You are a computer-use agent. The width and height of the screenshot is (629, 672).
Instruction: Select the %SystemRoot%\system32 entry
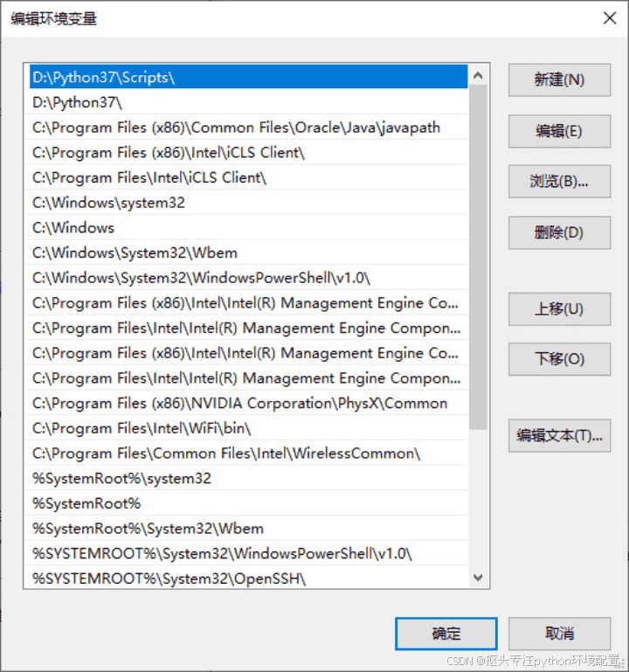[x=248, y=478]
